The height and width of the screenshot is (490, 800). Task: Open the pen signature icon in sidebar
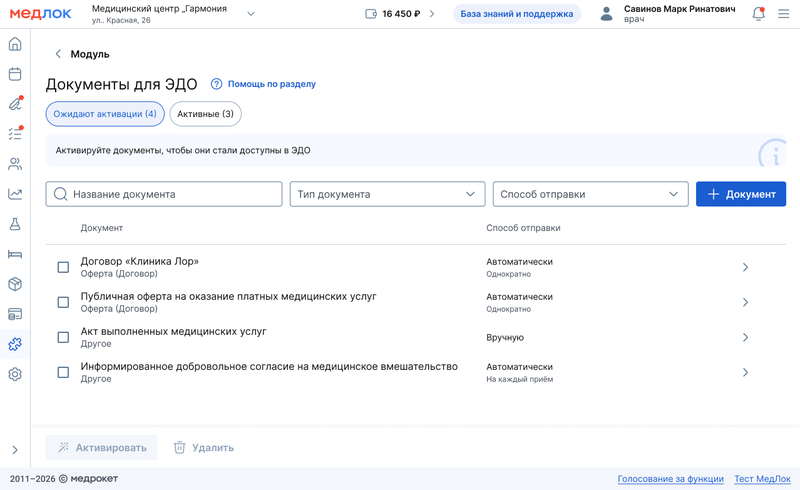pyautogui.click(x=15, y=104)
